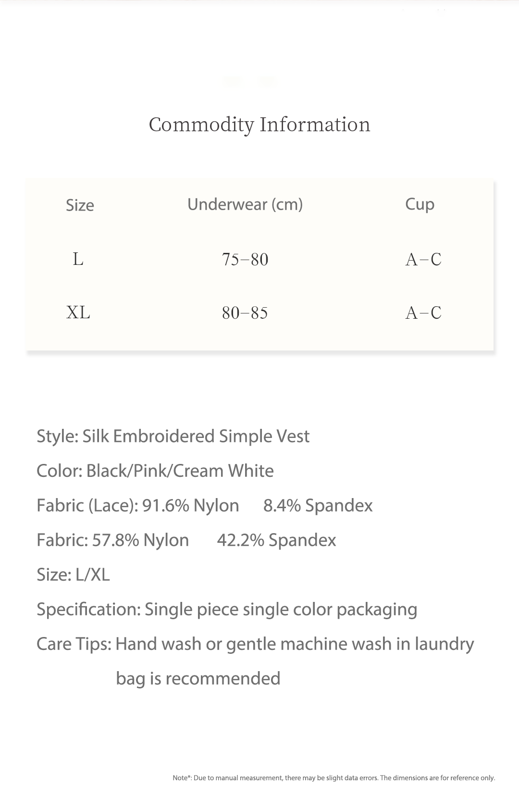Image resolution: width=519 pixels, height=812 pixels.
Task: Select the Size column header
Action: click(x=80, y=205)
